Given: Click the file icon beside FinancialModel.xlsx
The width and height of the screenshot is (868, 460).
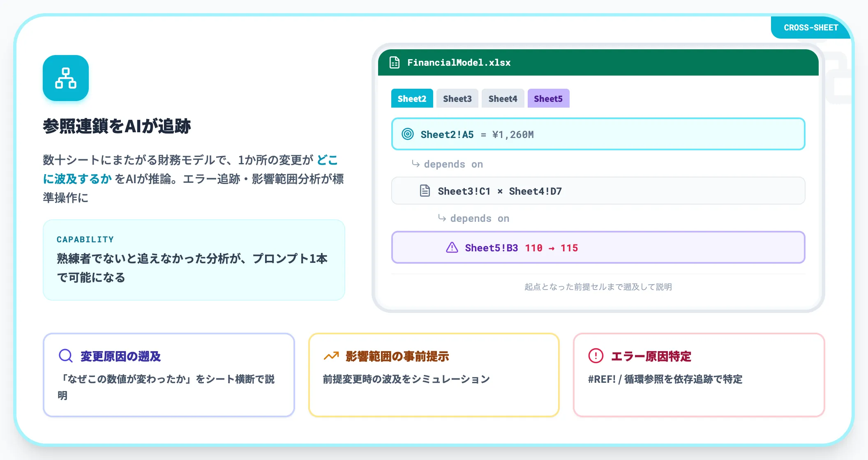Looking at the screenshot, I should pos(395,62).
